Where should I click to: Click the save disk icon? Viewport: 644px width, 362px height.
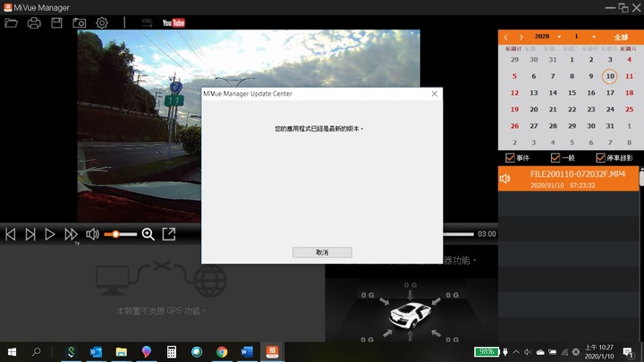tap(56, 23)
